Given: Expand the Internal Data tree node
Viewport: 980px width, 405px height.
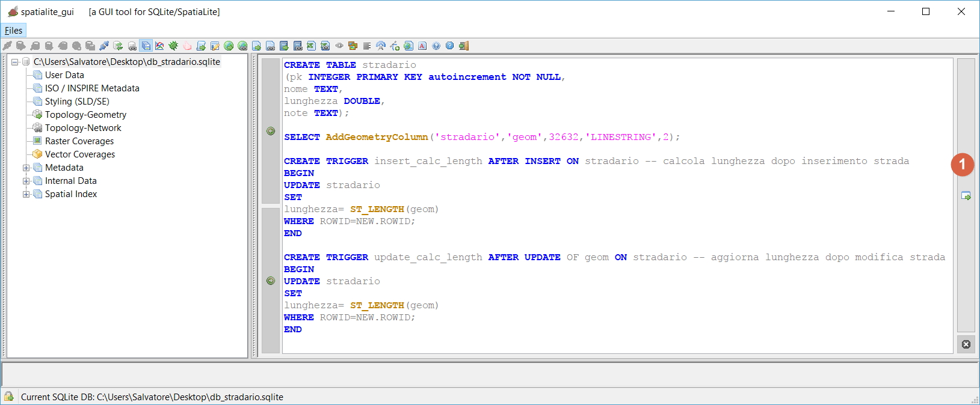Looking at the screenshot, I should [26, 181].
